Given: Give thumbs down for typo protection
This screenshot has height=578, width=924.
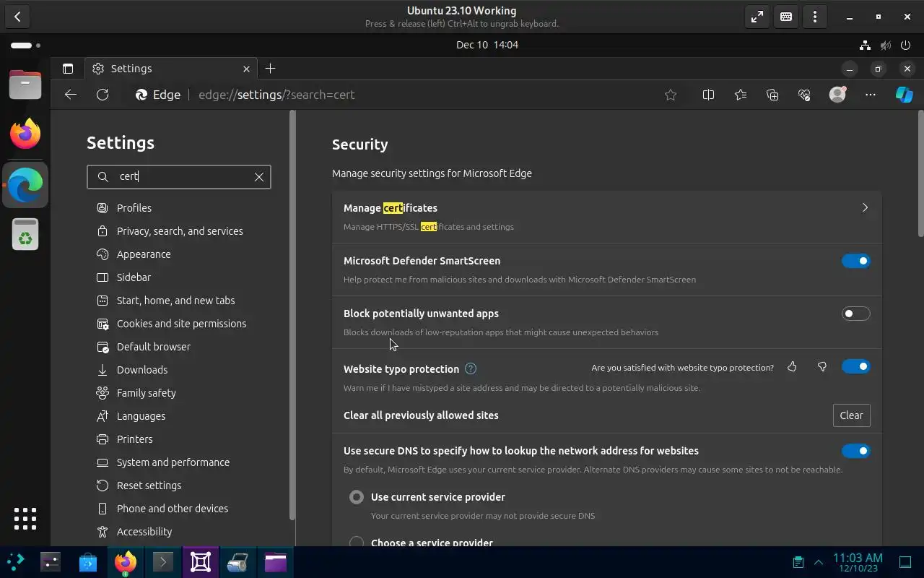Looking at the screenshot, I should 821,367.
